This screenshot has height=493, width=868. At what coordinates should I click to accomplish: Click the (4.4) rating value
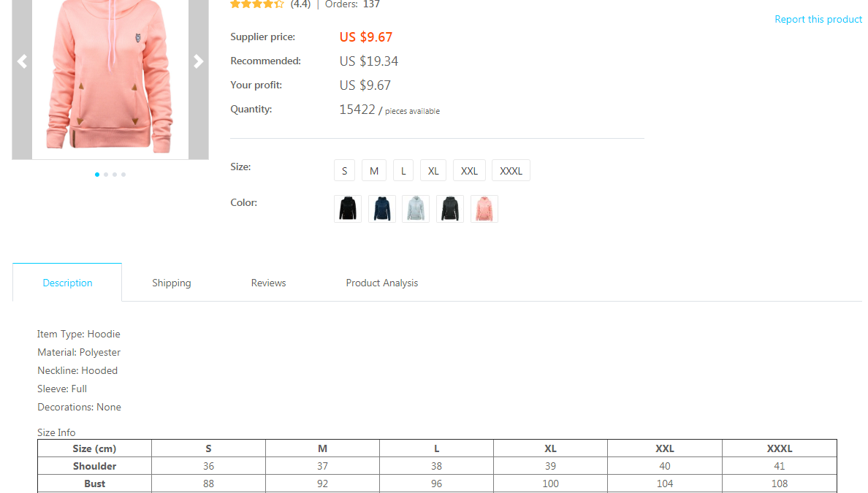pyautogui.click(x=300, y=4)
